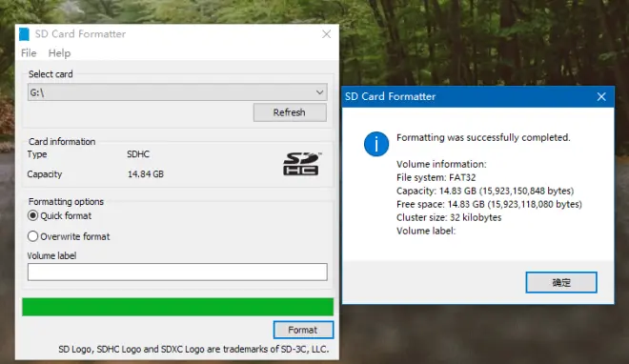This screenshot has width=629, height=364.
Task: Click the 'Cluster size: 32 kilobytes' line
Action: 449,217
